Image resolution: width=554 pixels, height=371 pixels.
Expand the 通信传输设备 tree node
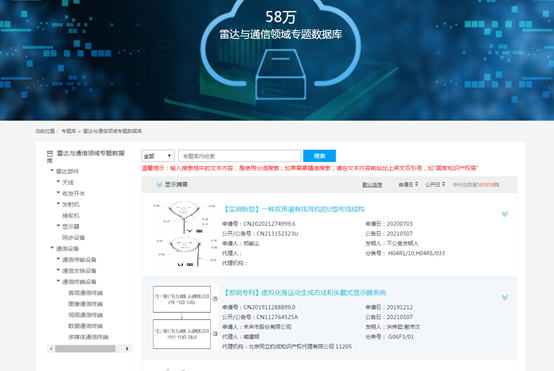click(58, 259)
